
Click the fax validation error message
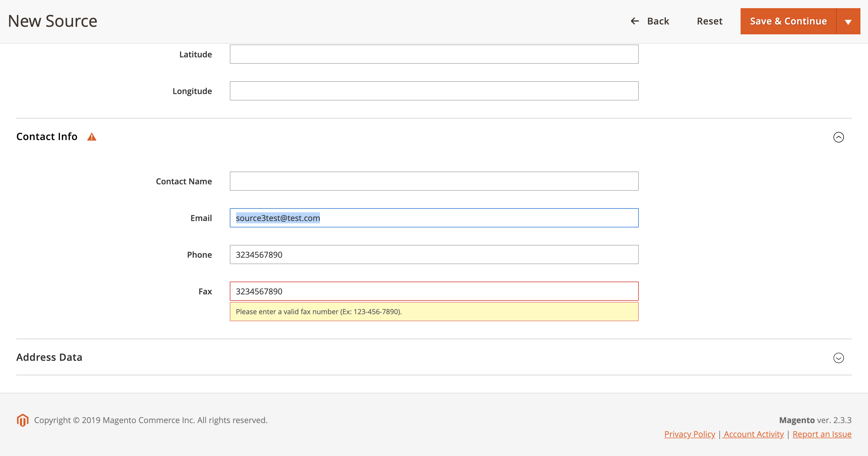[319, 312]
